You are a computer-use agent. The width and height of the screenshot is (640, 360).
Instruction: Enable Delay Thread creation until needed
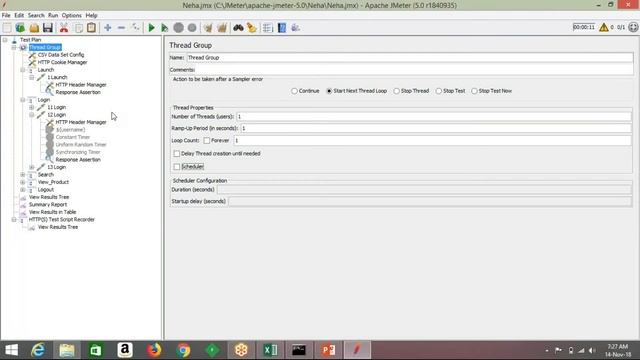[x=177, y=153]
